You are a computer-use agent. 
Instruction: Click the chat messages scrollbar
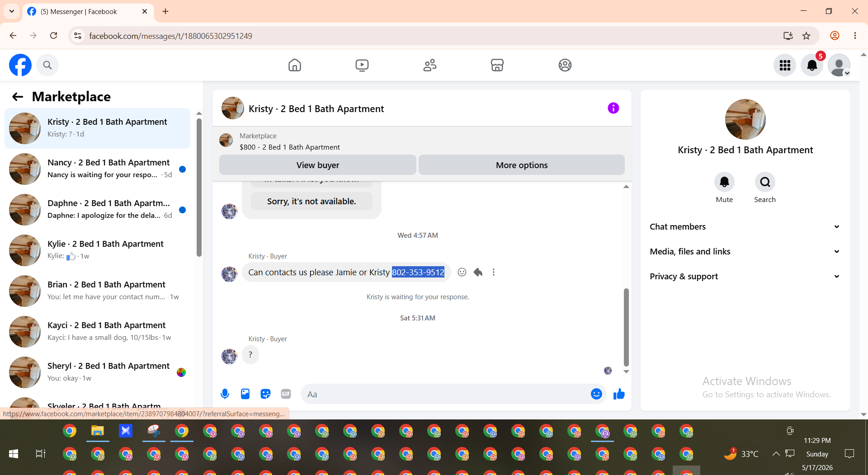coord(626,327)
